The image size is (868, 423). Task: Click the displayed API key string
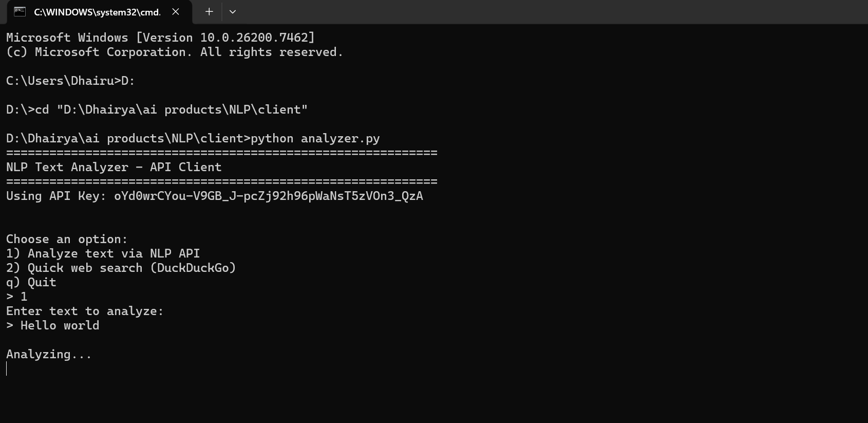coord(268,196)
